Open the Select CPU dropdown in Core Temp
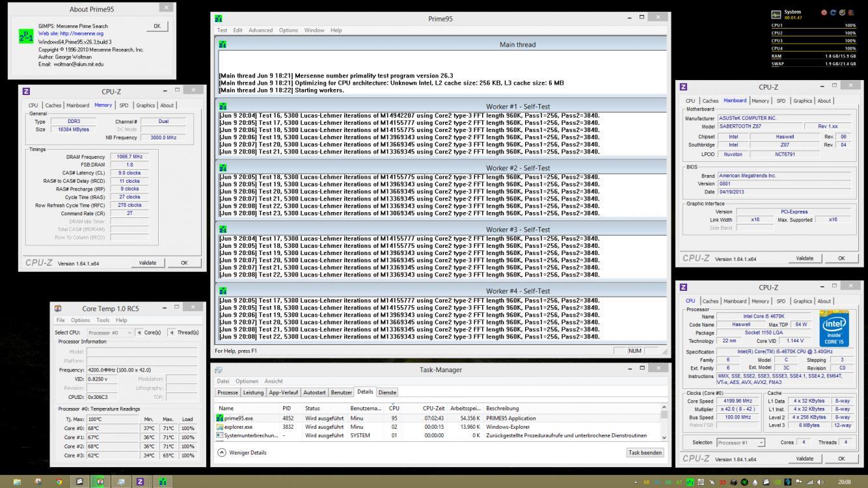 click(111, 332)
